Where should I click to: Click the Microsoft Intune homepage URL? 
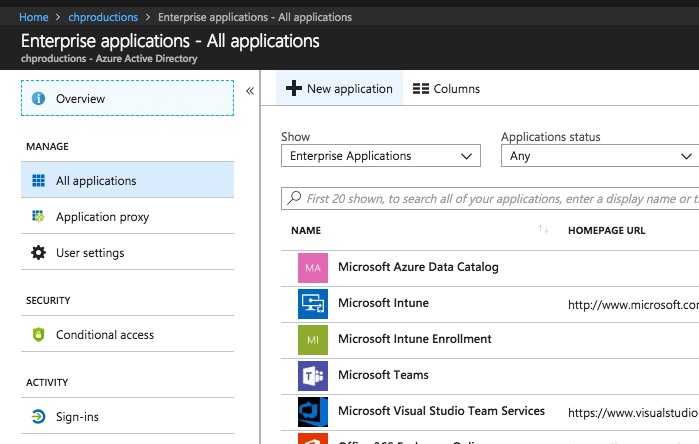click(x=633, y=305)
